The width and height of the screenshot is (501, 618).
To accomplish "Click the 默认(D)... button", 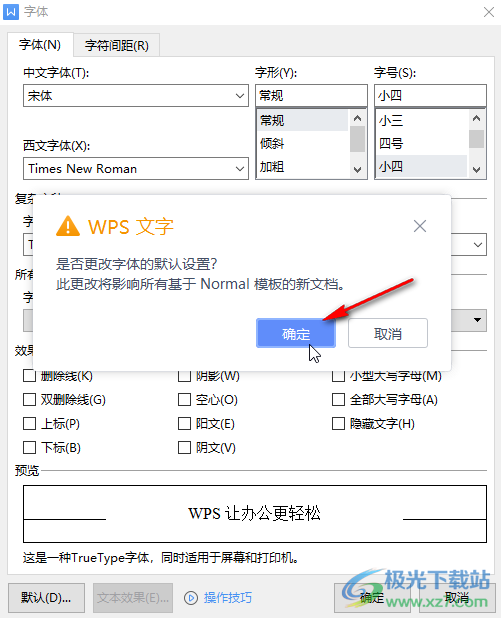I will click(47, 598).
